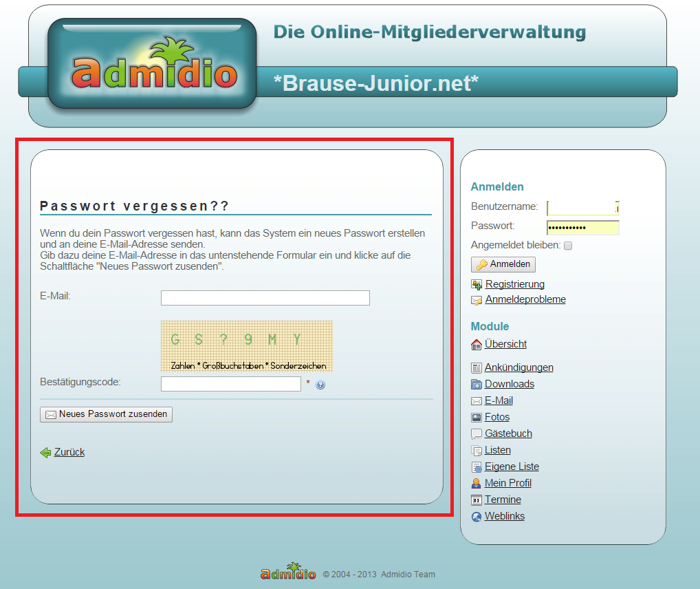Enable the Angemeldet bleiben checkbox
700x589 pixels.
(567, 245)
